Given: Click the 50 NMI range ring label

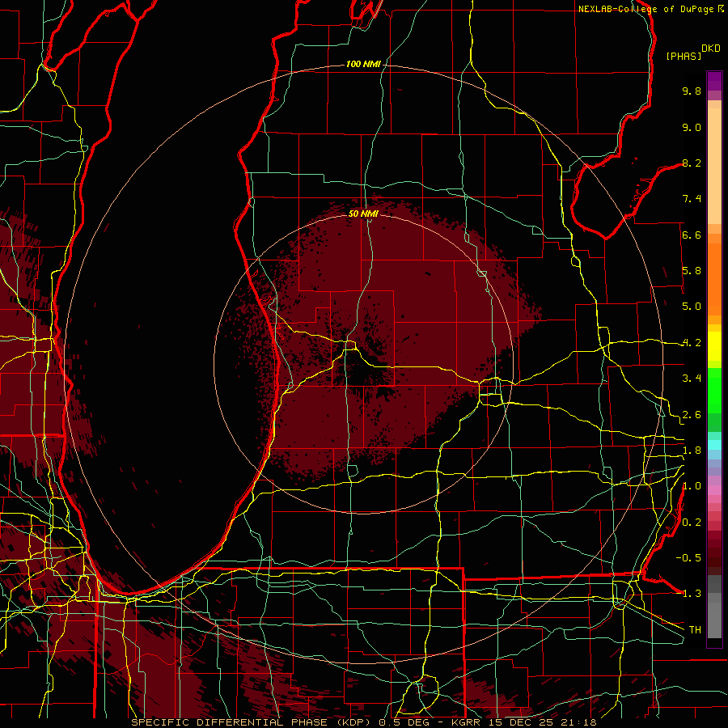Looking at the screenshot, I should point(363,214).
